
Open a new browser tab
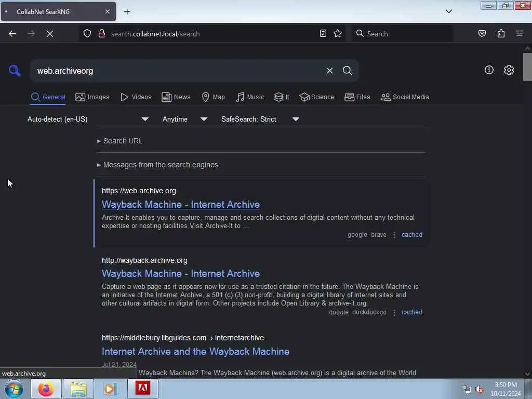127,12
